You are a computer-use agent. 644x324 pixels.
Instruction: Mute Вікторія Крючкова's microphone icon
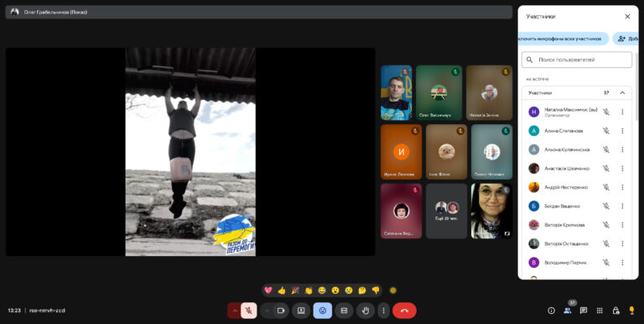(605, 225)
